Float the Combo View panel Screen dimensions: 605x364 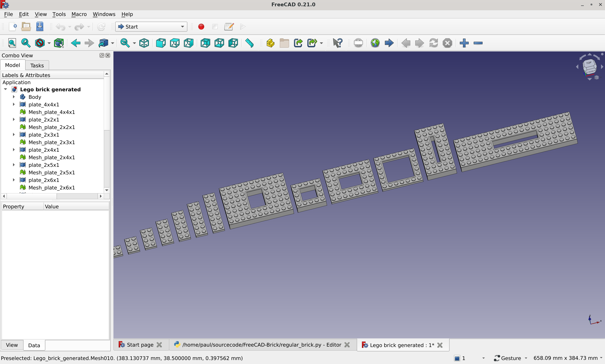[x=102, y=55]
